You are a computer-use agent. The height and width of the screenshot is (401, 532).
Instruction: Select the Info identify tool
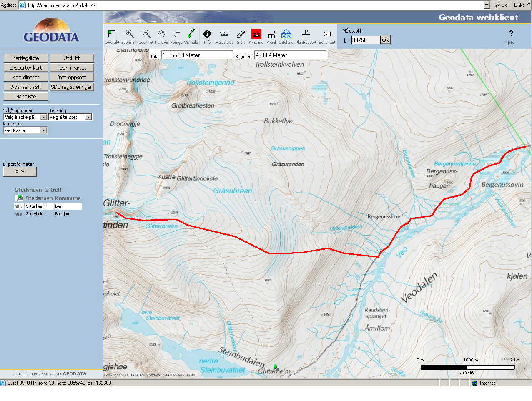tap(207, 34)
